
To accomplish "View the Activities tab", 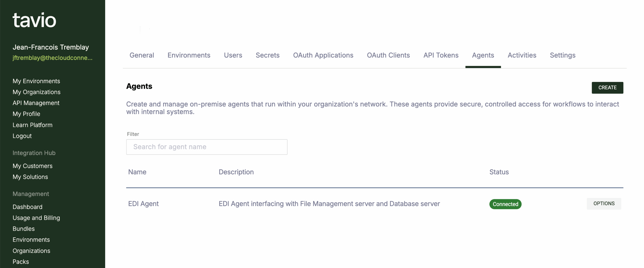I will click(x=522, y=55).
